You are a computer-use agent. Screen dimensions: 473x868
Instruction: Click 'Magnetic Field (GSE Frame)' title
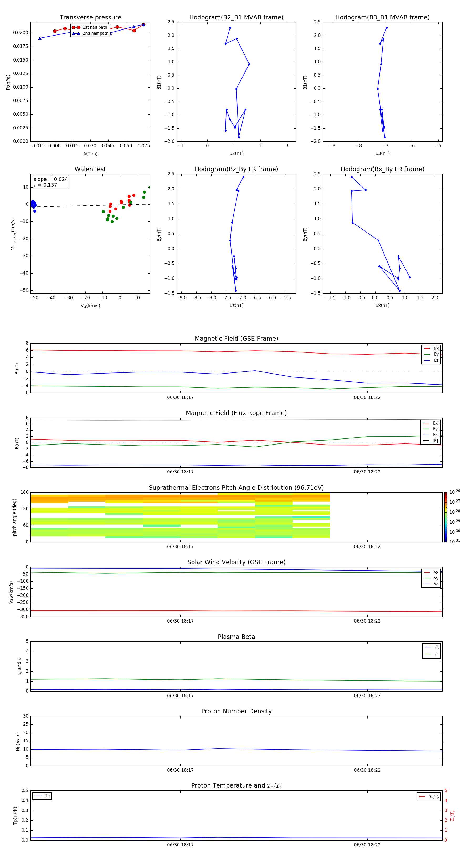(x=236, y=339)
